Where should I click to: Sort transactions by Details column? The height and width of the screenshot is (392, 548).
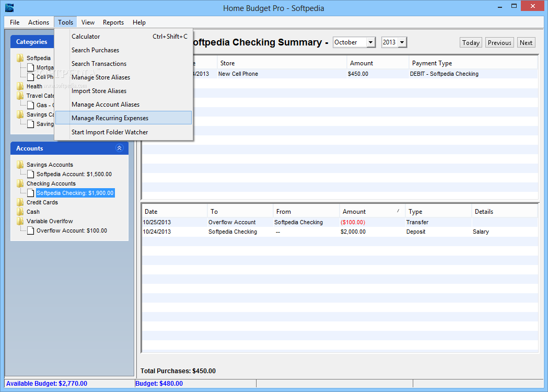(504, 212)
